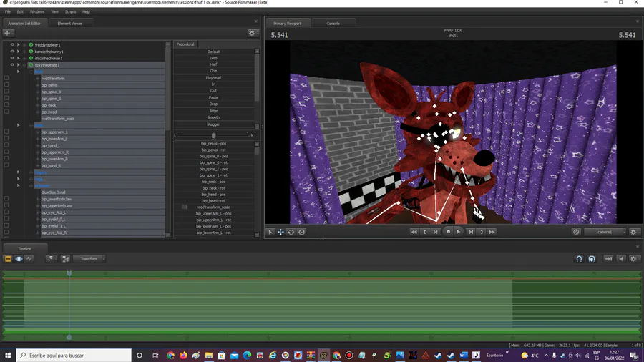Image resolution: width=644 pixels, height=362 pixels.
Task: Open the Edit menu
Action: 20,12
